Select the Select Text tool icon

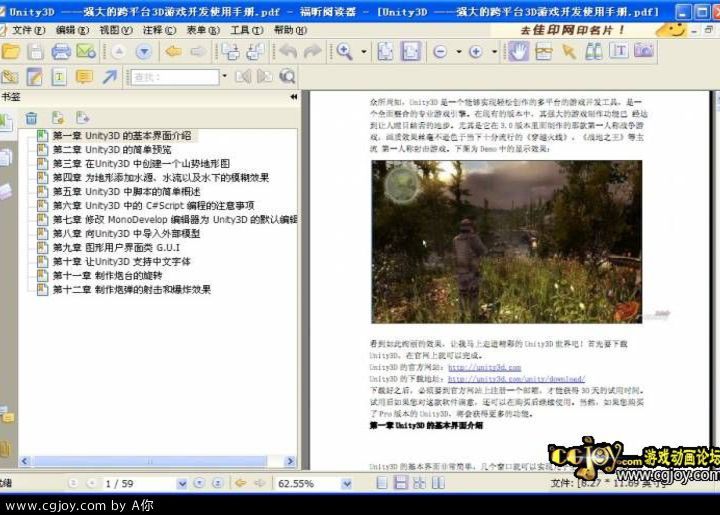coord(544,51)
